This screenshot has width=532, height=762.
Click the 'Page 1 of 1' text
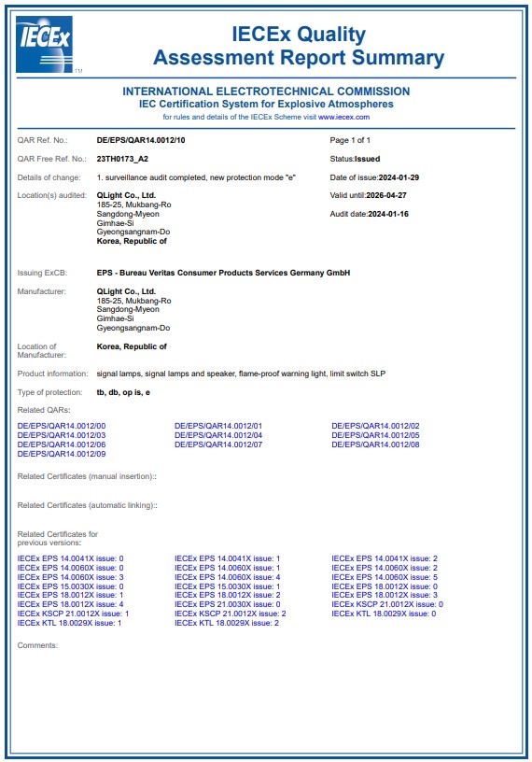coord(350,140)
